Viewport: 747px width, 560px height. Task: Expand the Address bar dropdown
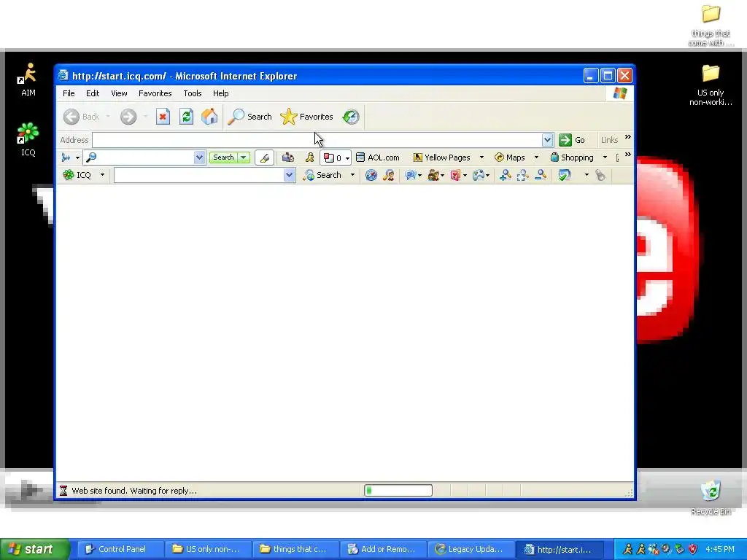[547, 140]
